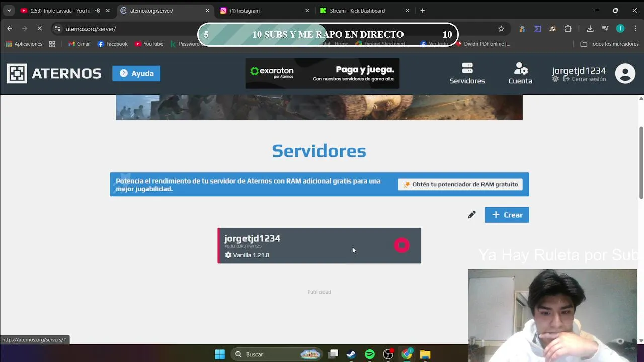Click Cerrar sesión to log out
Image resolution: width=644 pixels, height=362 pixels.
pos(584,79)
